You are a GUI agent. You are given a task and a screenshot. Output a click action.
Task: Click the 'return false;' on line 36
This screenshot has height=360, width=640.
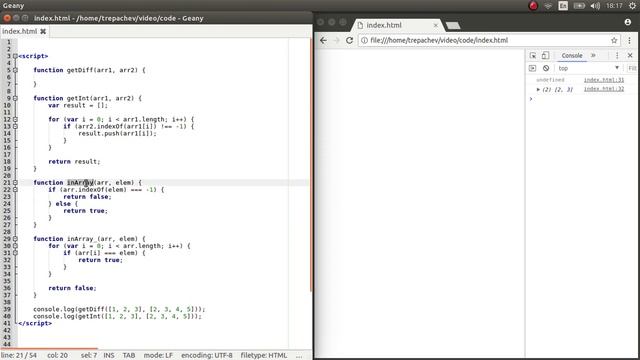(x=72, y=288)
